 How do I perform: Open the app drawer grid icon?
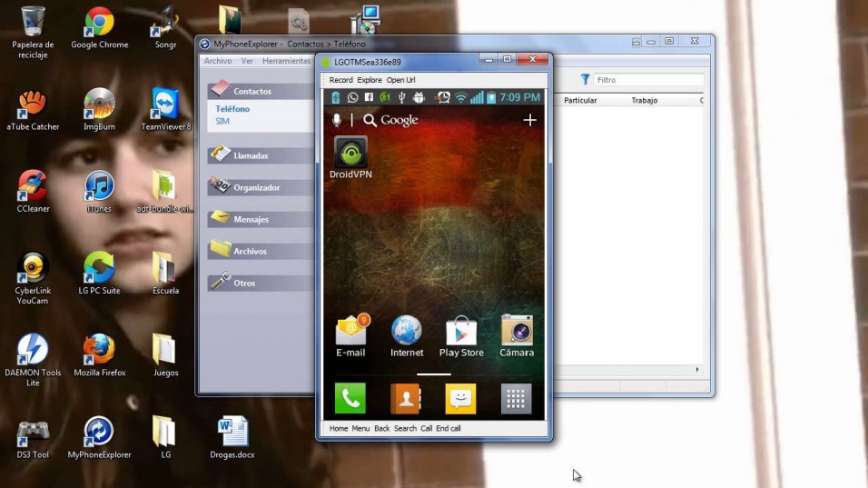pyautogui.click(x=516, y=398)
